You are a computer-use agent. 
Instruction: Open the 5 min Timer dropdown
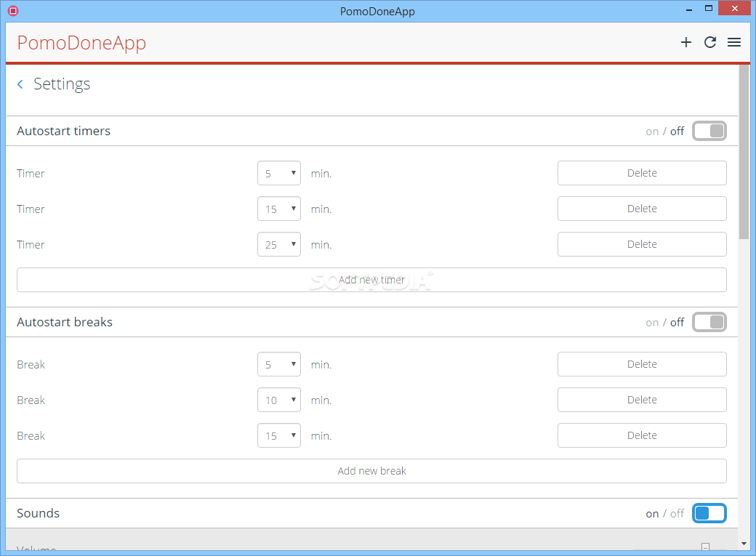click(x=279, y=173)
